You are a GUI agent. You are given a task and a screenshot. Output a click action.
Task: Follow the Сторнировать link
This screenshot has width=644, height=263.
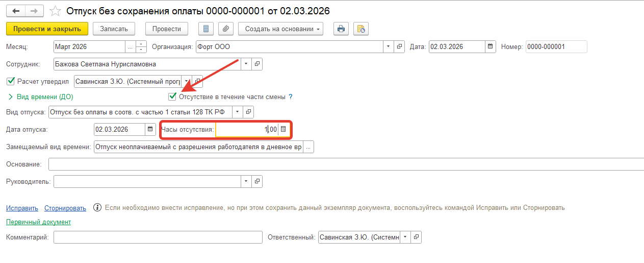click(x=65, y=208)
